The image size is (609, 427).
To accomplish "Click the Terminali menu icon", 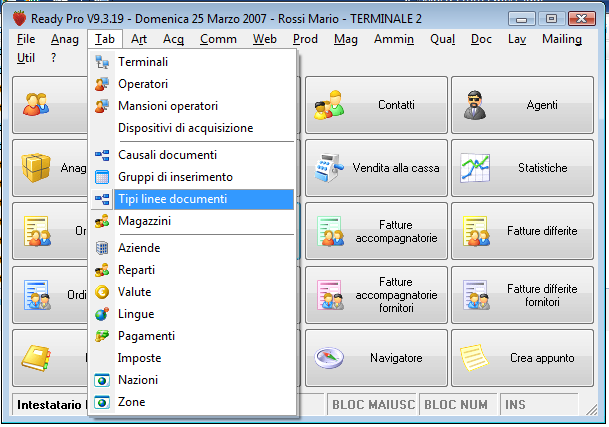I will [x=102, y=62].
